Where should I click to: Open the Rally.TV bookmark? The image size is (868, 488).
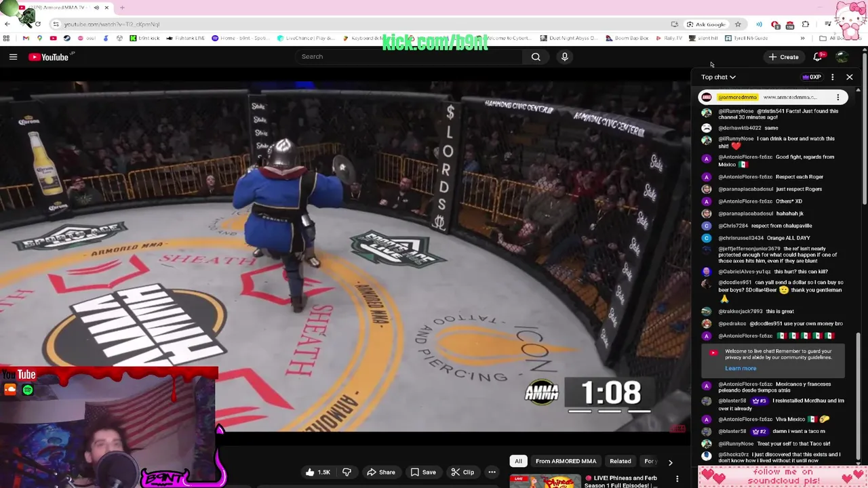669,38
